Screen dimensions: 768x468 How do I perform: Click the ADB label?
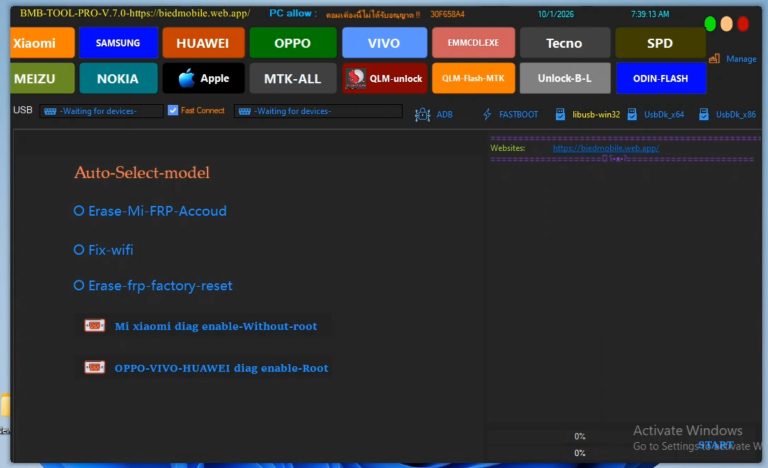pyautogui.click(x=444, y=115)
